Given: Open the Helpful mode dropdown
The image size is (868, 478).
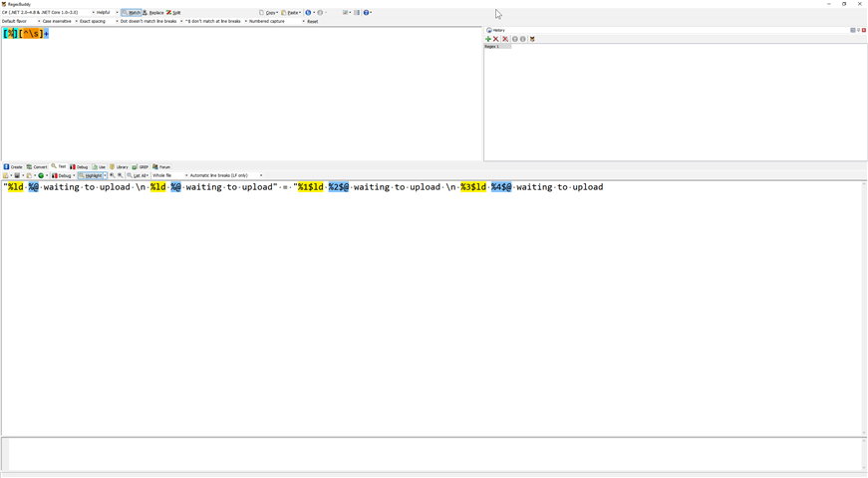Looking at the screenshot, I should click(107, 12).
